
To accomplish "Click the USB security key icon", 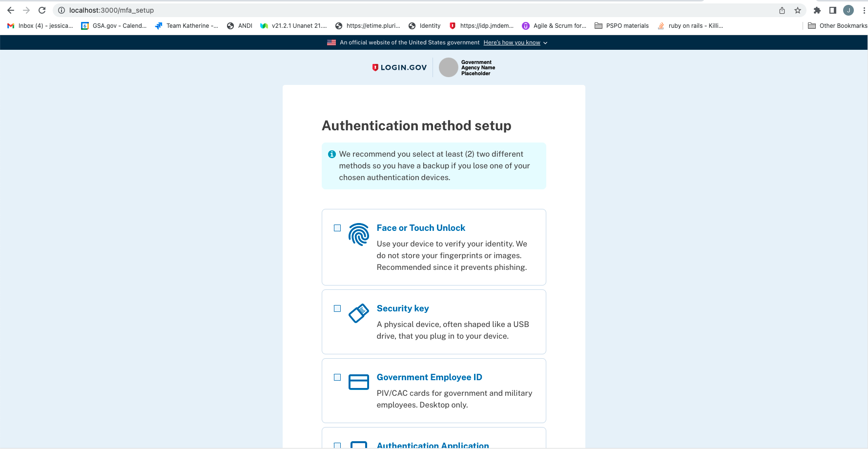I will click(359, 313).
